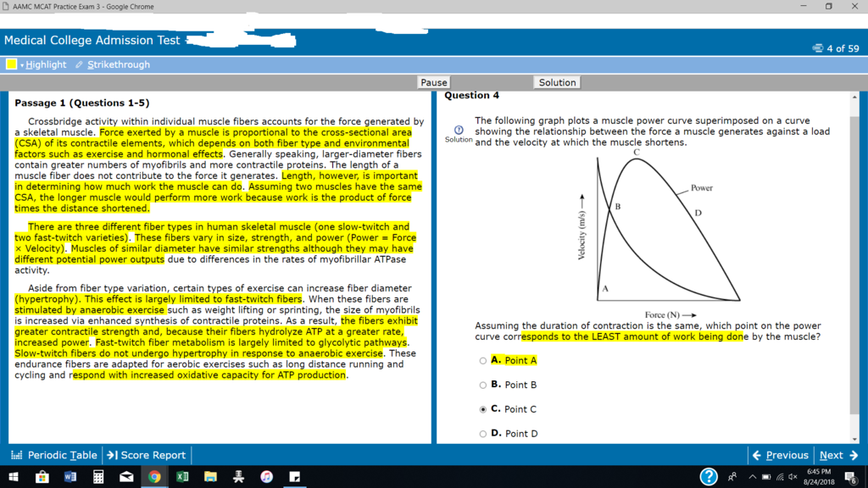Go to the Previous question

pyautogui.click(x=781, y=455)
